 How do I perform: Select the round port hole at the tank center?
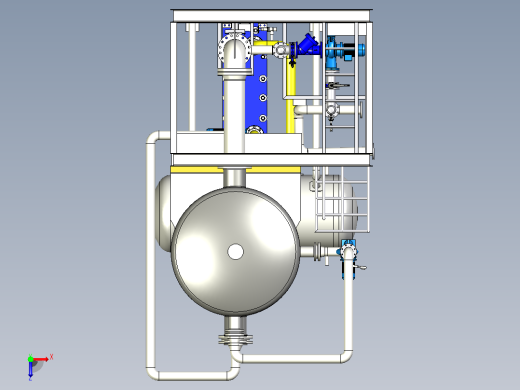coord(235,252)
